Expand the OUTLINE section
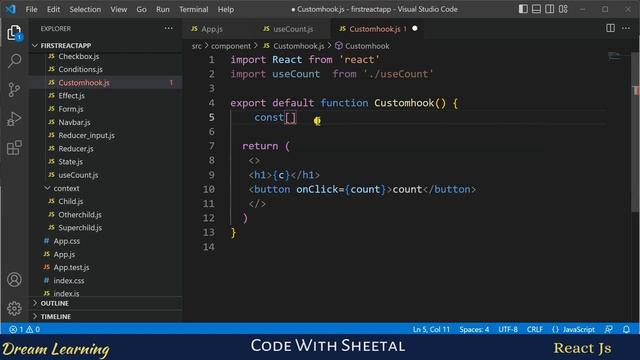This screenshot has height=360, width=640. click(x=106, y=303)
